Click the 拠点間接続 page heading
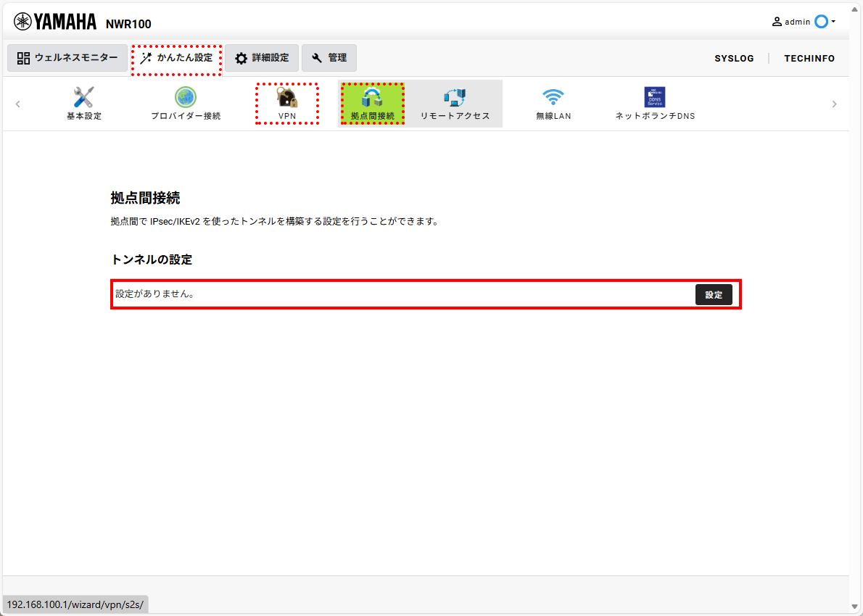The image size is (863, 616). pyautogui.click(x=145, y=198)
